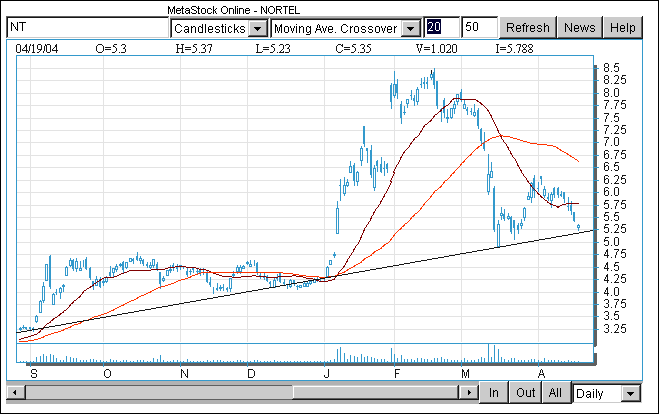Image resolution: width=659 pixels, height=414 pixels.
Task: Click the high price readout H=5.37
Action: pyautogui.click(x=194, y=49)
